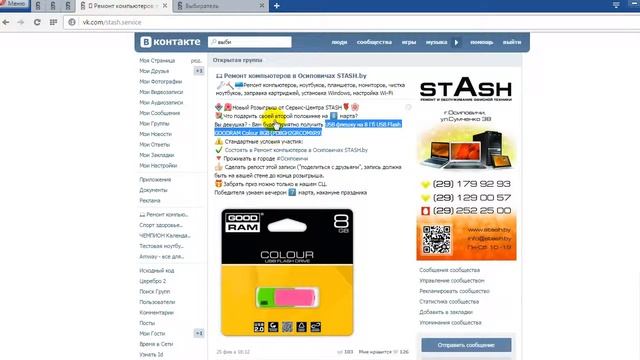
Task: Click ред. next to Моя Страница
Action: coord(196,60)
